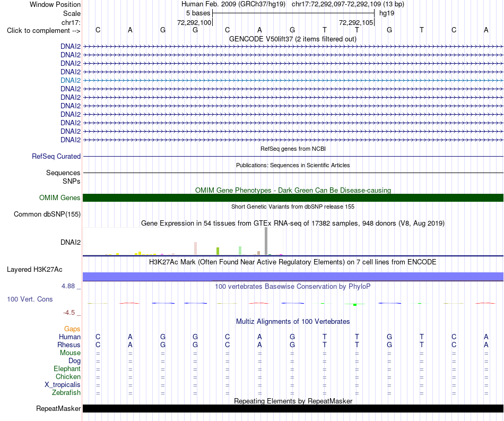
Task: Click the black RepeatMasker bar
Action: pos(293,408)
